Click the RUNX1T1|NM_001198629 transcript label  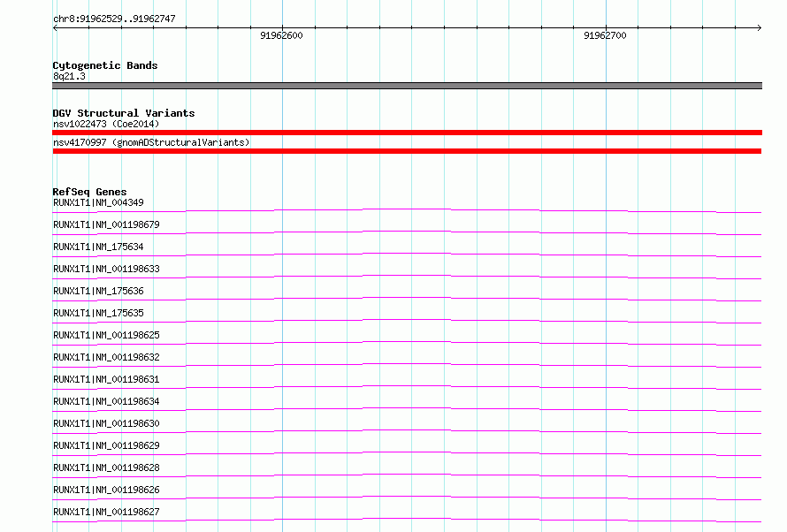(106, 445)
